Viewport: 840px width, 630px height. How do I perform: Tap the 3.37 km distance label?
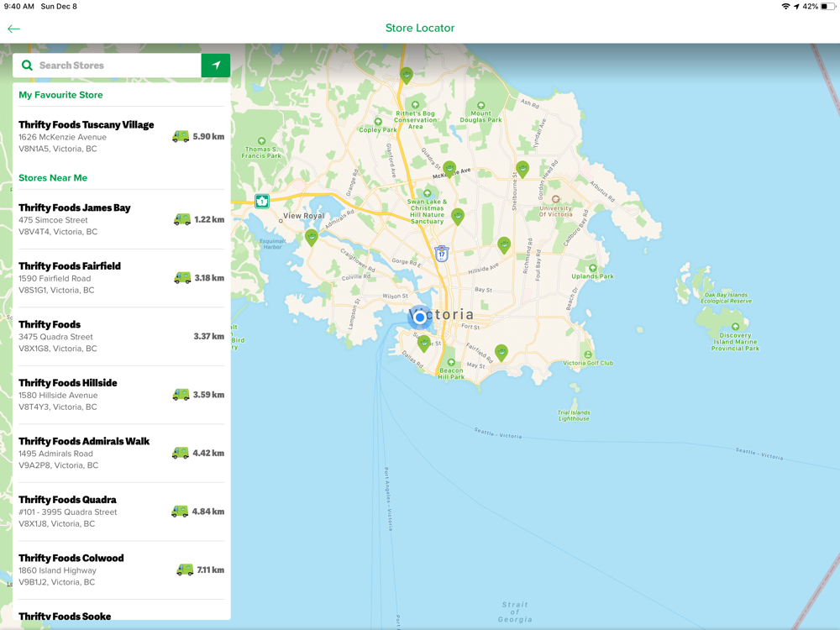tap(209, 337)
